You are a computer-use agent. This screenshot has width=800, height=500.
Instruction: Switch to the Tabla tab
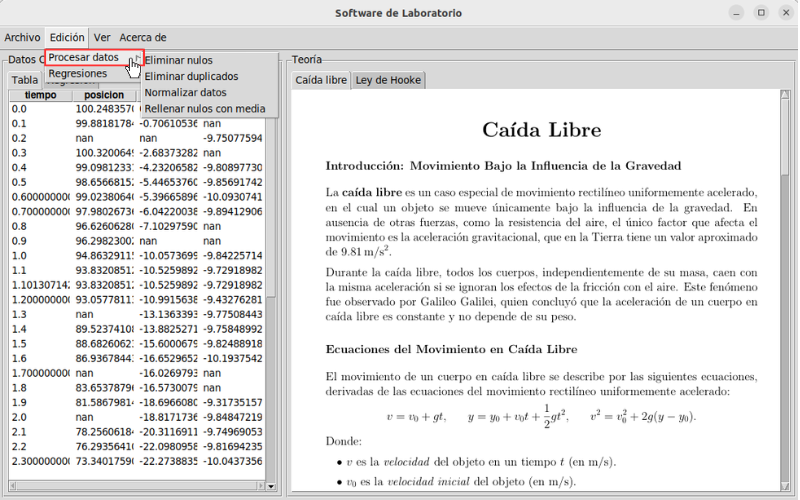[x=24, y=80]
